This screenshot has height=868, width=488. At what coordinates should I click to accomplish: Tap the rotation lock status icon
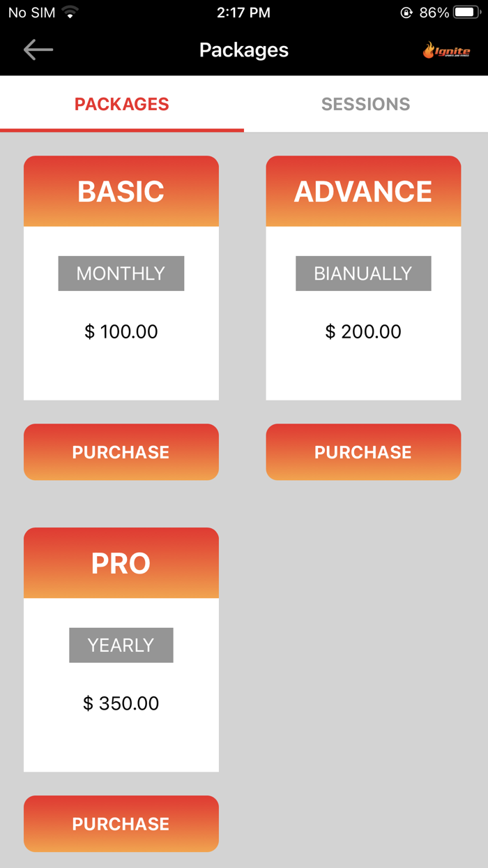tap(406, 13)
